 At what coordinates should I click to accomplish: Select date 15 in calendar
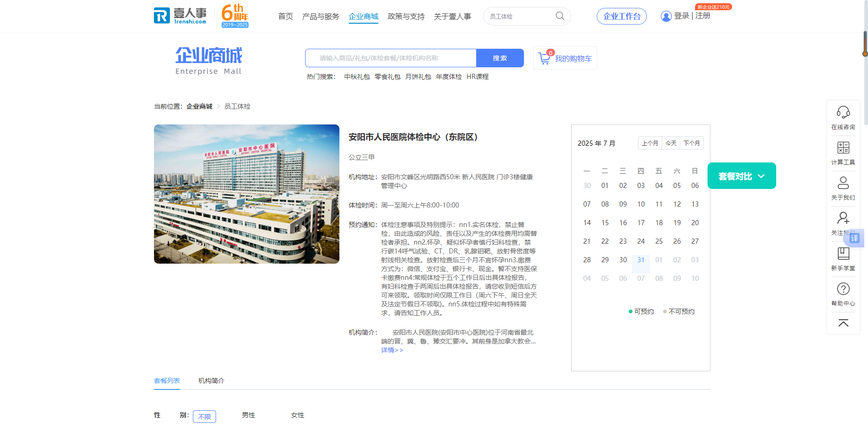coord(605,223)
